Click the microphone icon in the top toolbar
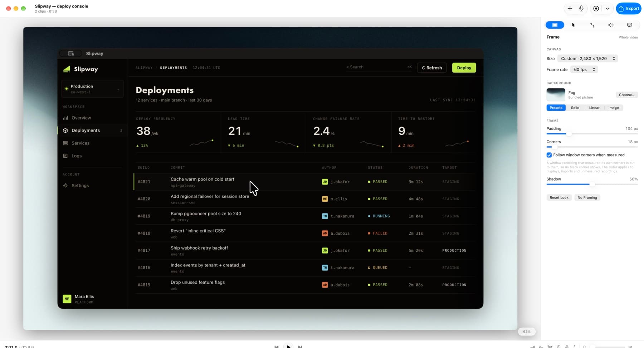 [x=581, y=9]
